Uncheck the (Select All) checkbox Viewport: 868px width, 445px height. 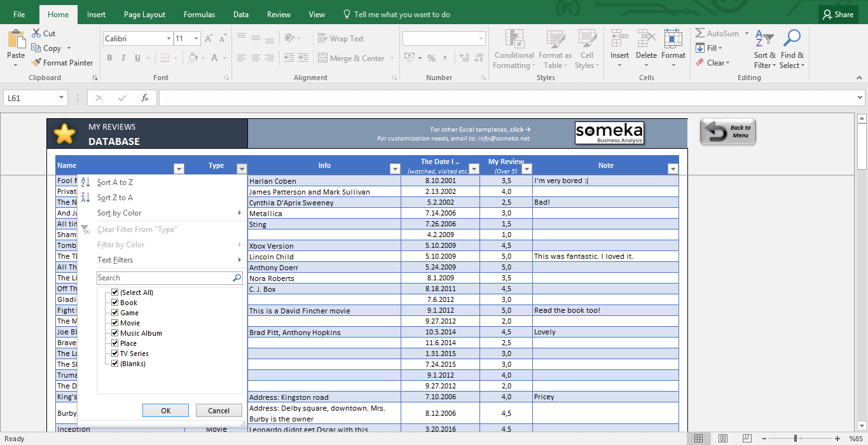pos(115,292)
